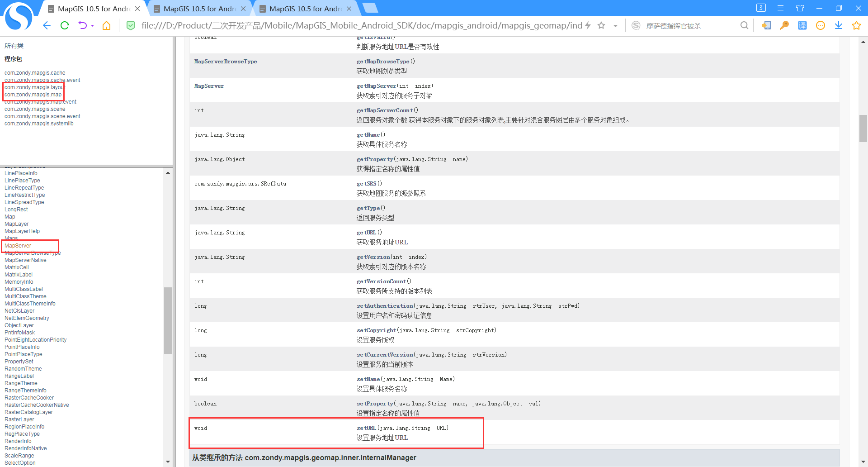868x467 pixels.
Task: Click the setURL method link
Action: point(366,428)
